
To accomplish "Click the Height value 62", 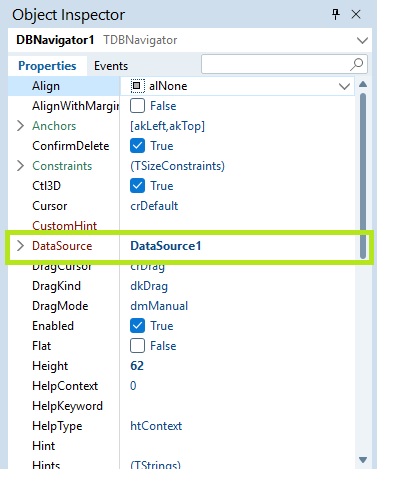I will [137, 366].
